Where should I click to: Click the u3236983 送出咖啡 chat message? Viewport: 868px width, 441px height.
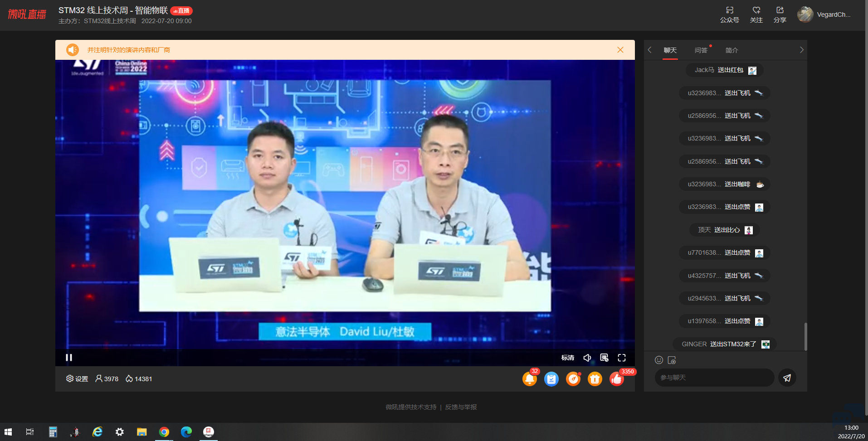(725, 184)
